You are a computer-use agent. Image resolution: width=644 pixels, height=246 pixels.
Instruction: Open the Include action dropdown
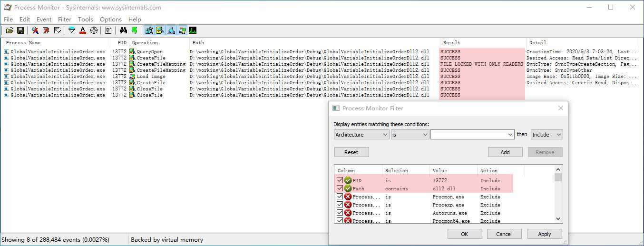point(546,135)
